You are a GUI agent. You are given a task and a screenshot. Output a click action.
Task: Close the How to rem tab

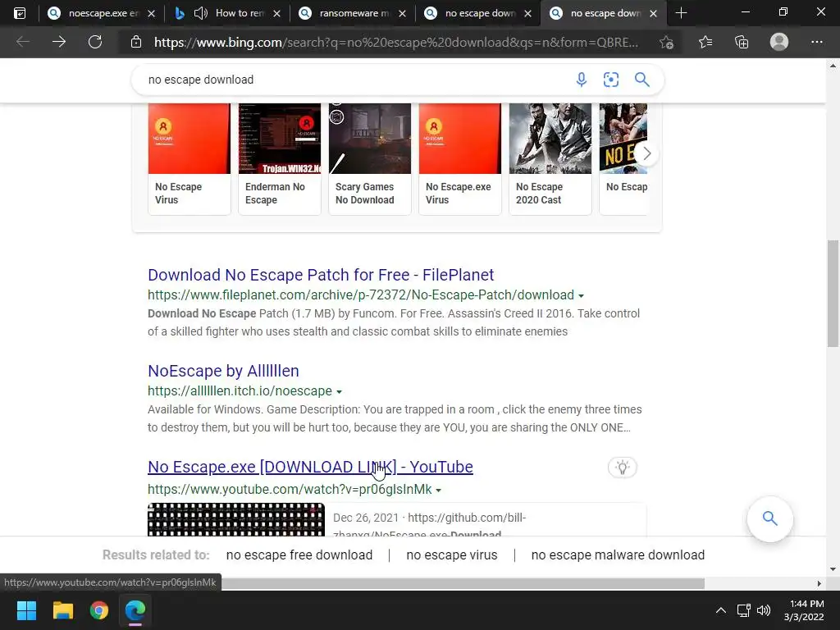click(277, 13)
